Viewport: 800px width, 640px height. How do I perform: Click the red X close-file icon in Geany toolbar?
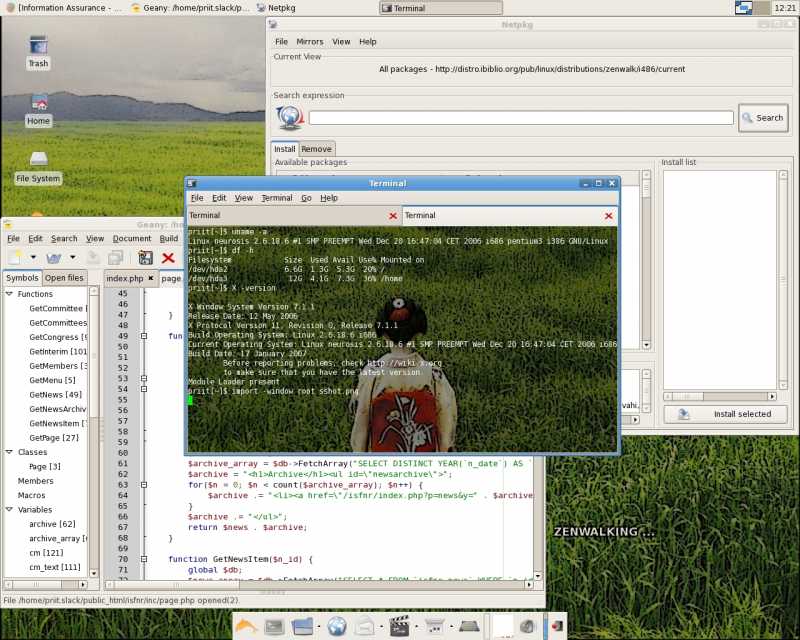(168, 258)
